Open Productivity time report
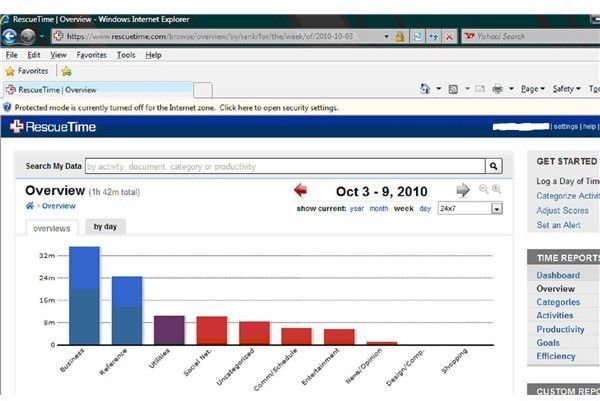600x401 pixels. 560,329
